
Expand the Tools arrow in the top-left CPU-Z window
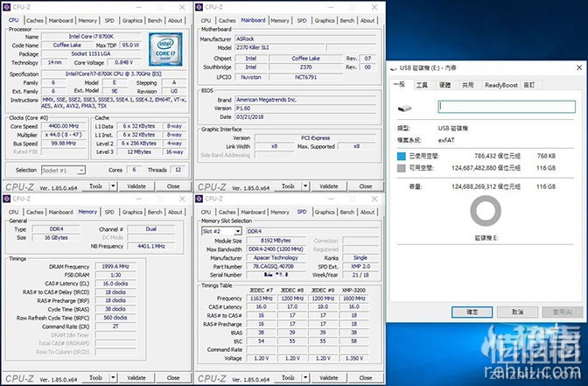[113, 186]
